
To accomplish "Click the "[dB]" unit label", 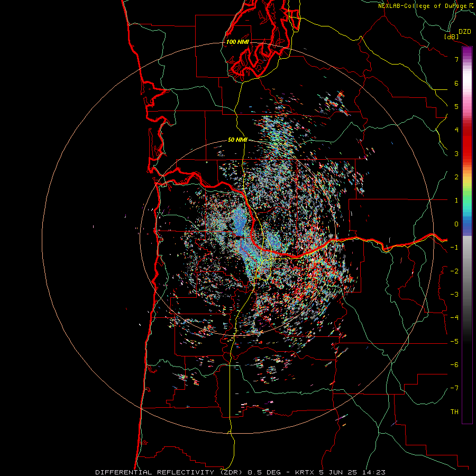I will (x=452, y=36).
